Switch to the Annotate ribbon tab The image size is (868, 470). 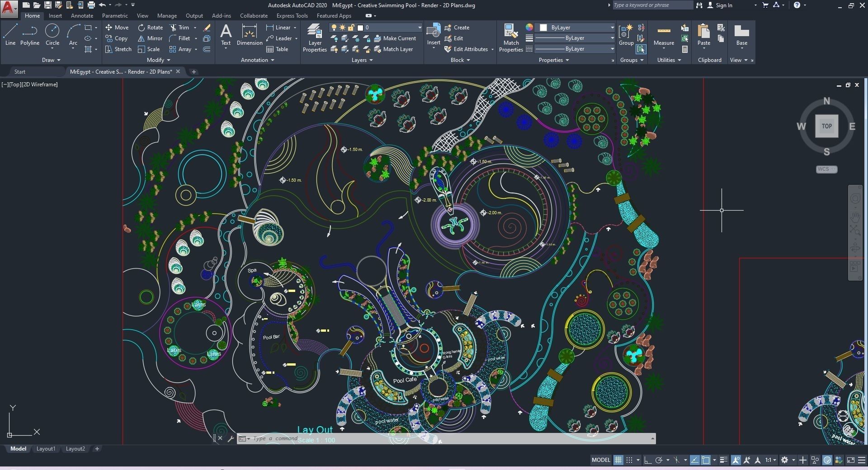click(82, 16)
